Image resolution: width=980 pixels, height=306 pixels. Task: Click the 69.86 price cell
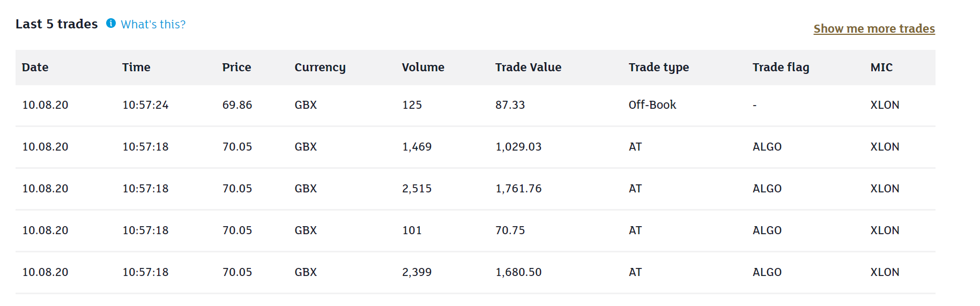point(237,105)
